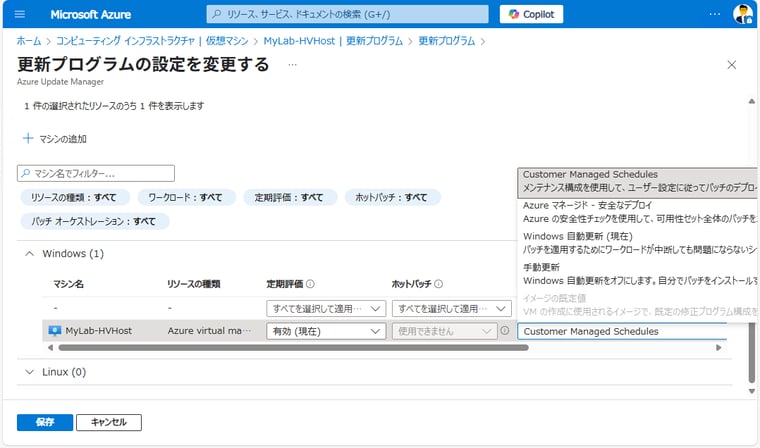
Task: Open ワークロード : すべて filter
Action: pyautogui.click(x=186, y=197)
